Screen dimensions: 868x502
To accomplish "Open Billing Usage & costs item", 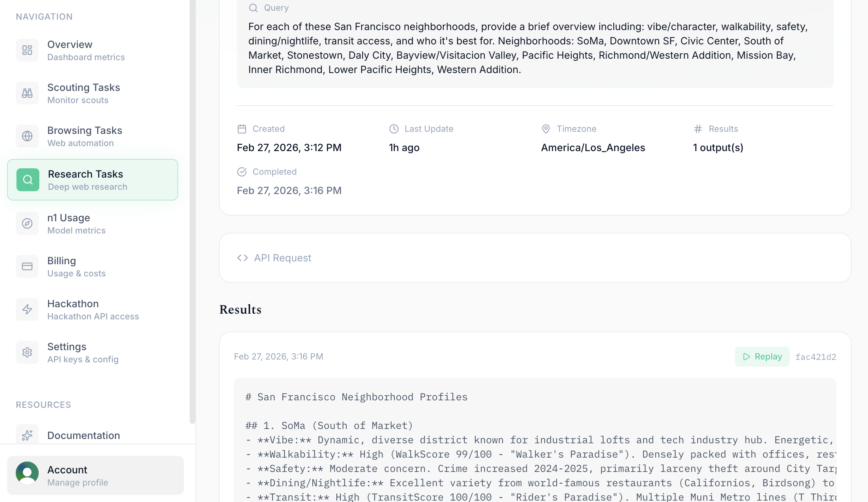I will pos(77,267).
